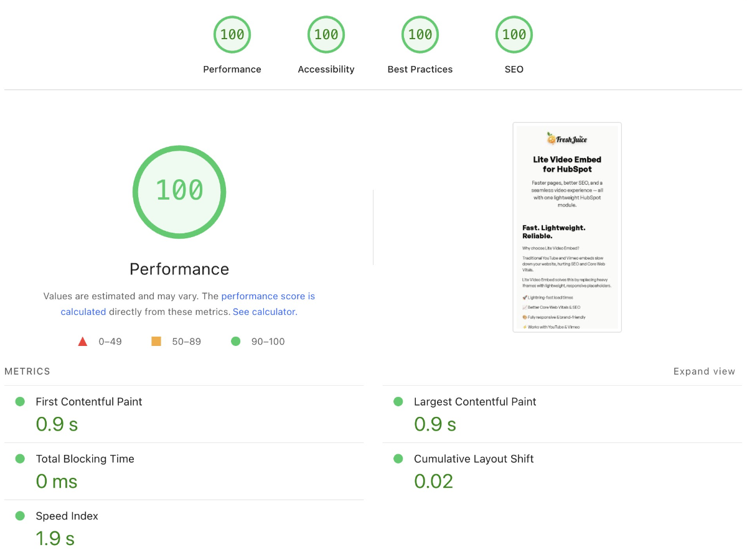
Task: Open the Accessibility score circle
Action: pos(326,34)
